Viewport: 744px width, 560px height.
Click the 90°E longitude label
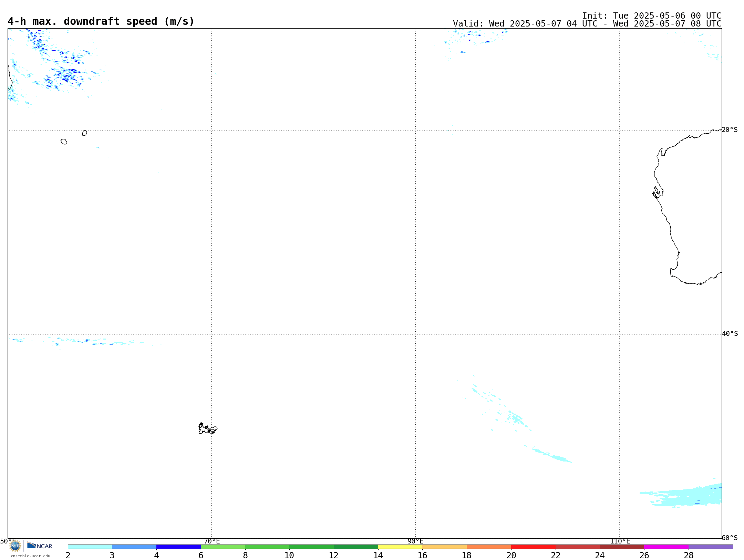pos(415,541)
